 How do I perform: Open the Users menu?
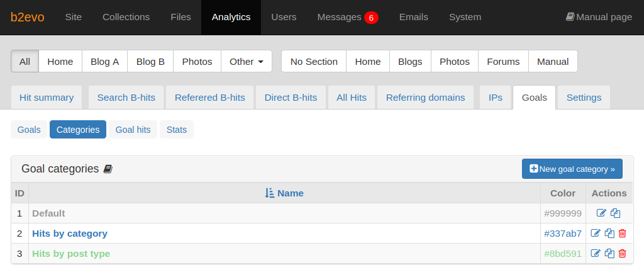(284, 17)
